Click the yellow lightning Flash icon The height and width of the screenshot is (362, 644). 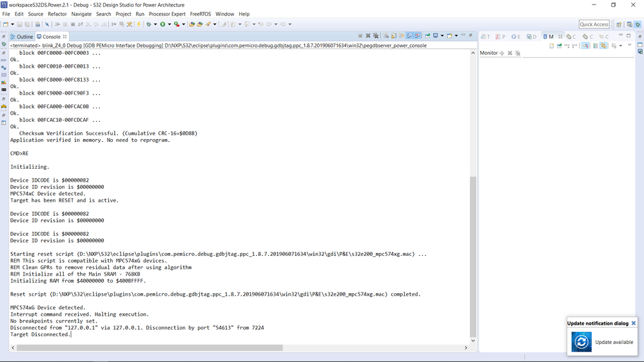139,24
